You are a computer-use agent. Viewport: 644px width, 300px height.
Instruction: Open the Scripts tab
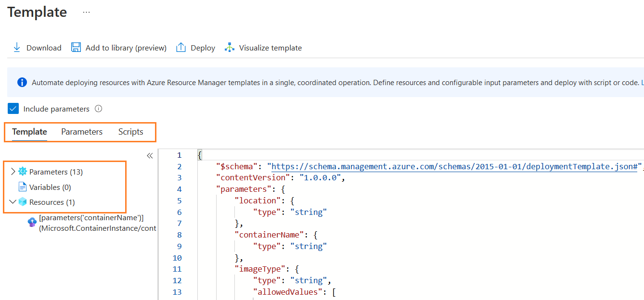(x=131, y=132)
